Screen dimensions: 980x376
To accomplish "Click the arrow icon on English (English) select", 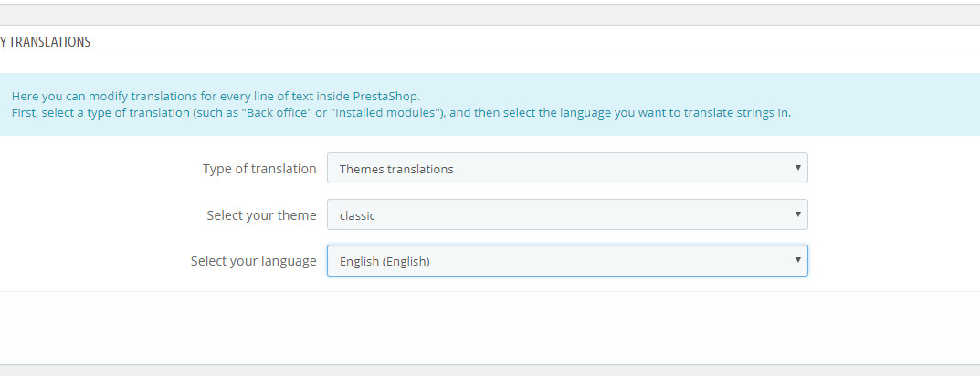I will click(797, 260).
